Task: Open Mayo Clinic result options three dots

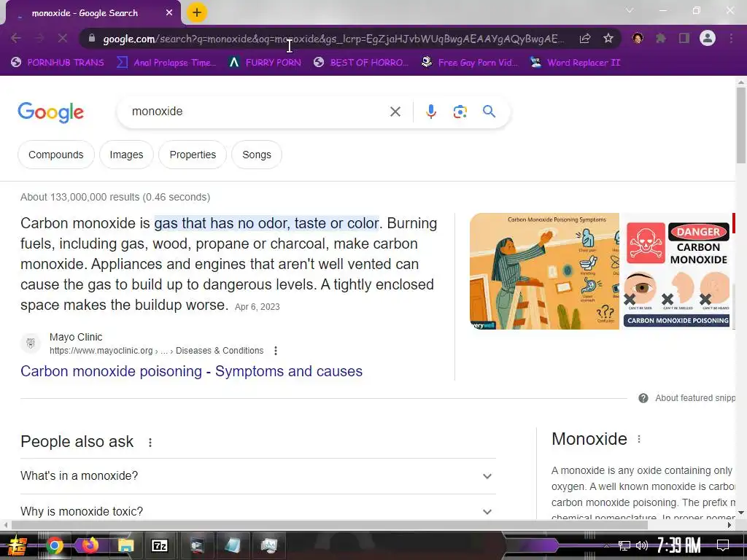Action: click(275, 351)
